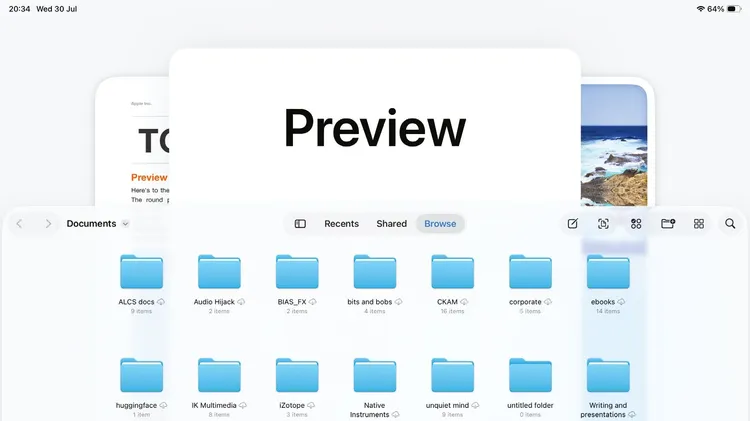750x421 pixels.
Task: Open the BIAS_FX folder icon
Action: (x=297, y=271)
